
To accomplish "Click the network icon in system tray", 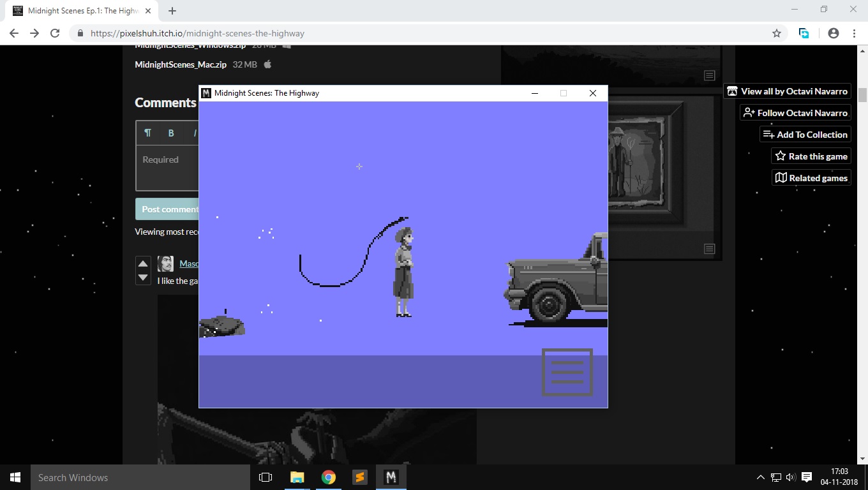I will 776,477.
